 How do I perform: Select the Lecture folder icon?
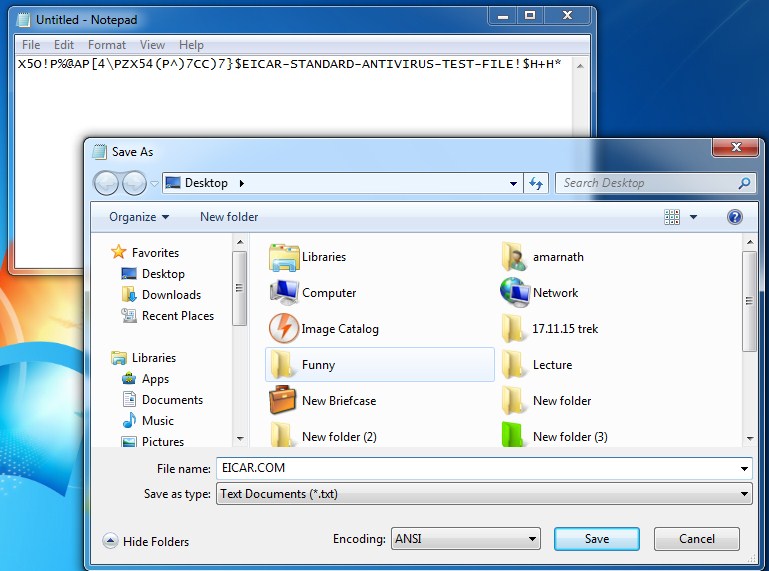tap(513, 364)
